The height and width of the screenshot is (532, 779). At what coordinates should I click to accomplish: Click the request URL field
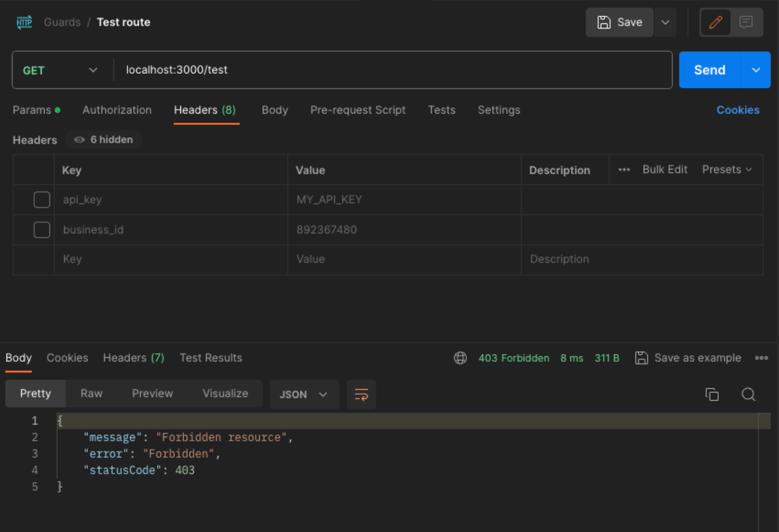(393, 70)
